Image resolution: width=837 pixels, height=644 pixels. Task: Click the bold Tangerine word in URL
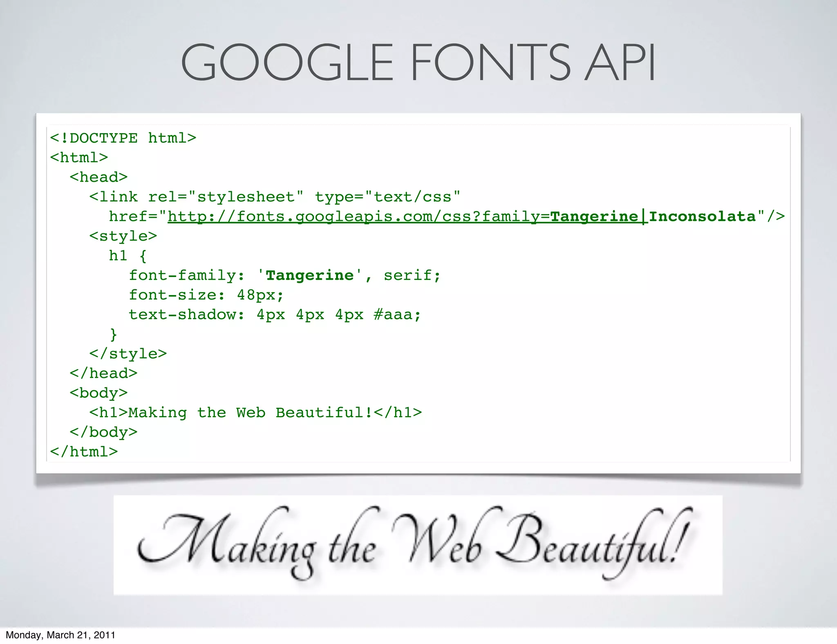pyautogui.click(x=594, y=217)
